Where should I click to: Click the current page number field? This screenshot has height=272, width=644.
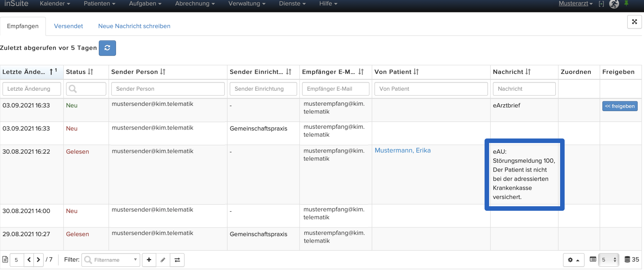click(x=17, y=260)
